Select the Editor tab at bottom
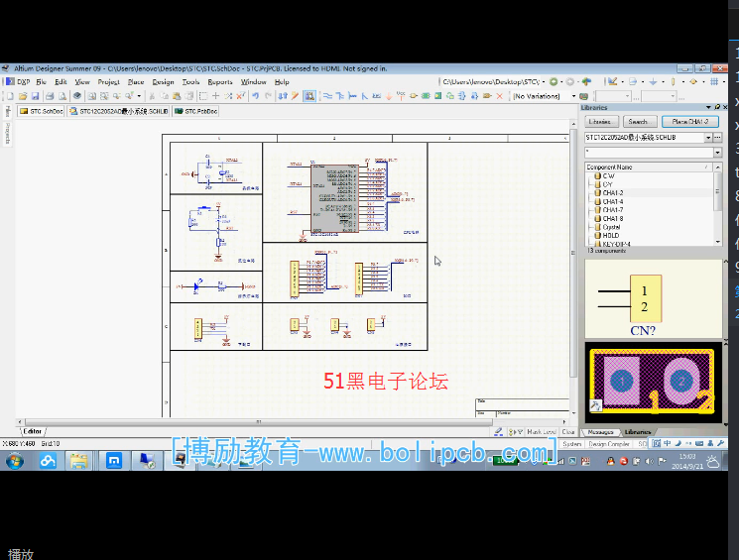Image resolution: width=739 pixels, height=560 pixels. tap(33, 431)
